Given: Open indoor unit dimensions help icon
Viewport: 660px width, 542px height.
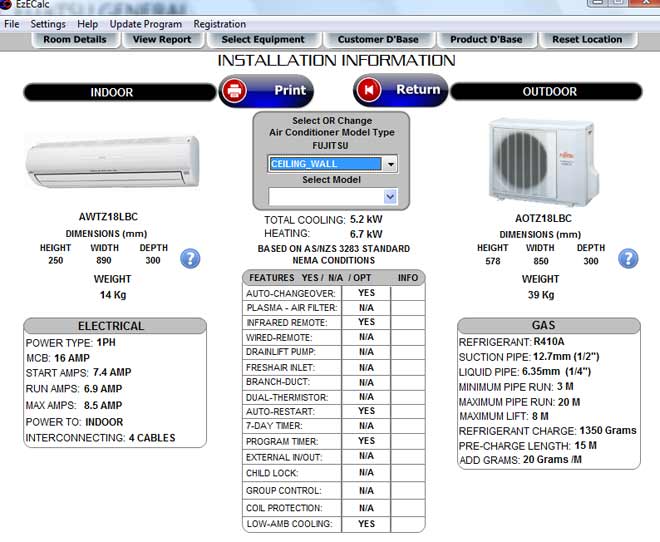Looking at the screenshot, I should (x=190, y=259).
